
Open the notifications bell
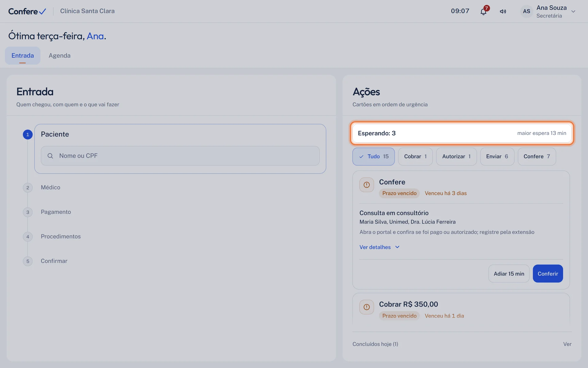point(483,12)
